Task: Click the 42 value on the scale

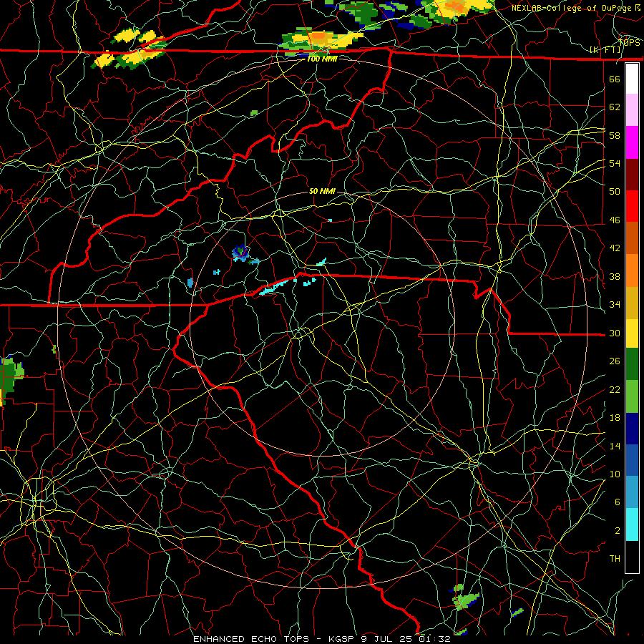Action: coord(615,248)
